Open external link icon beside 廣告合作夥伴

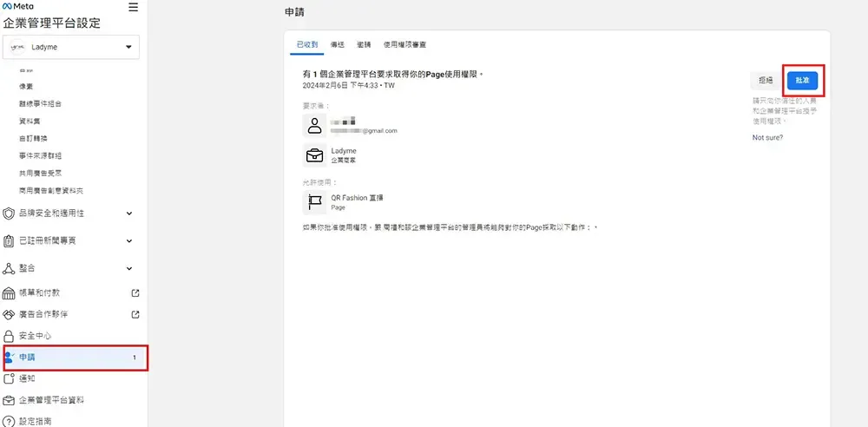135,314
